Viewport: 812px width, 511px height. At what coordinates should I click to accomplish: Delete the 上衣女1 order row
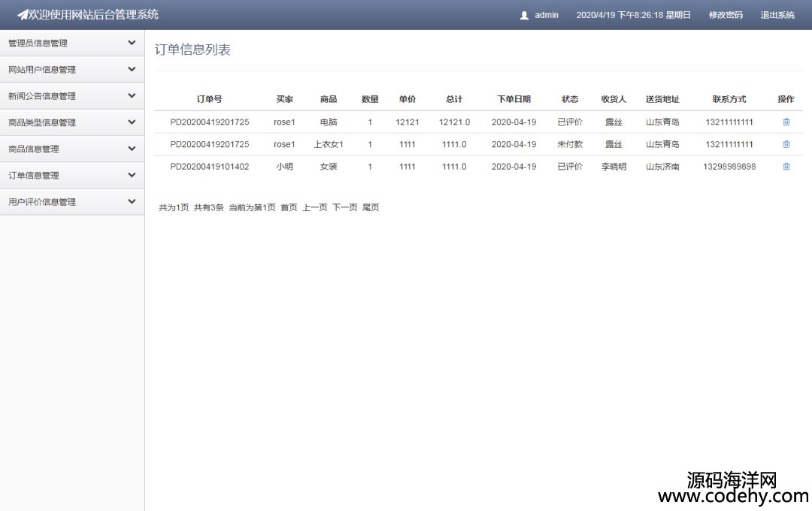[786, 144]
